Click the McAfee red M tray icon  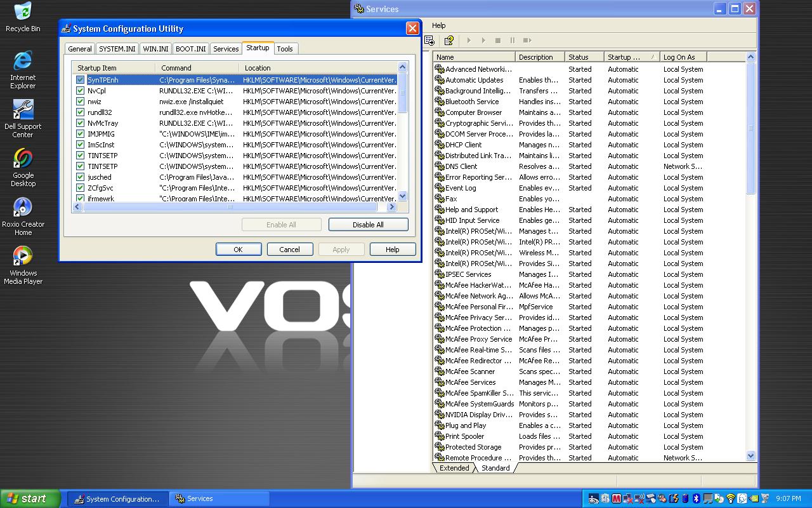tap(616, 499)
